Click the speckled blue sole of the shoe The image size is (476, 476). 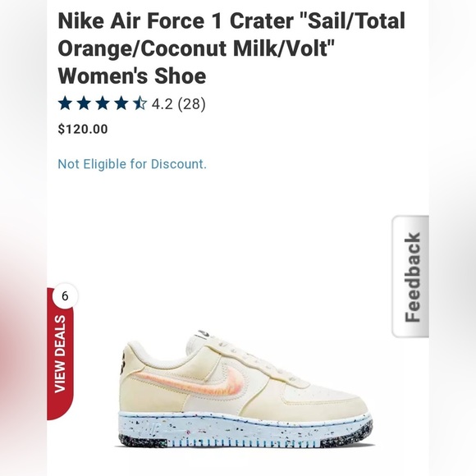click(x=245, y=431)
